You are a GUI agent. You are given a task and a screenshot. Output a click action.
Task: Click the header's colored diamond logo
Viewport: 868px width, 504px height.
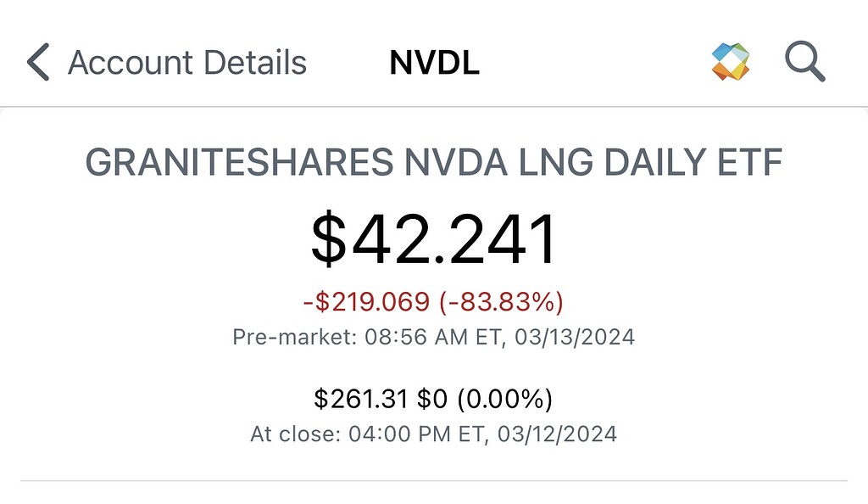tap(731, 60)
